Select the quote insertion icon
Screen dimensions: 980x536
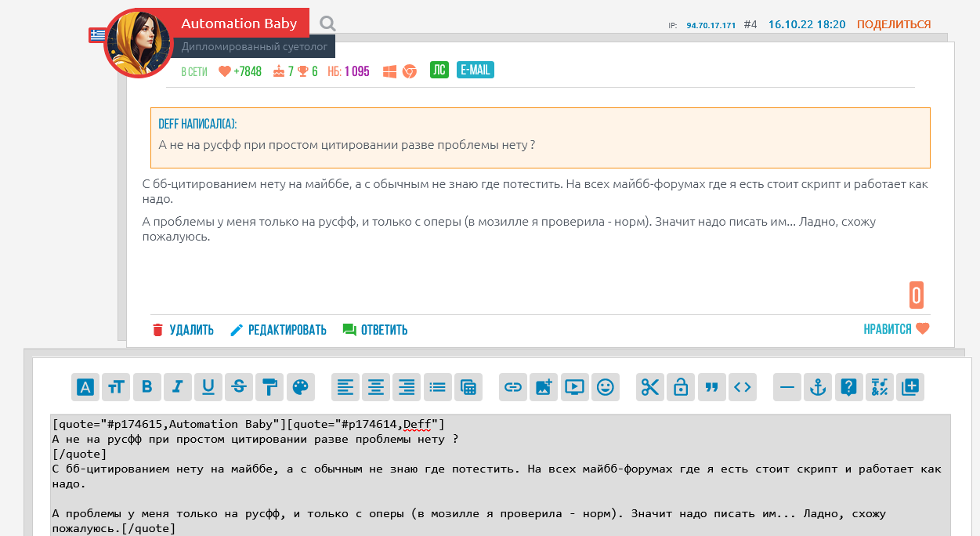point(711,386)
